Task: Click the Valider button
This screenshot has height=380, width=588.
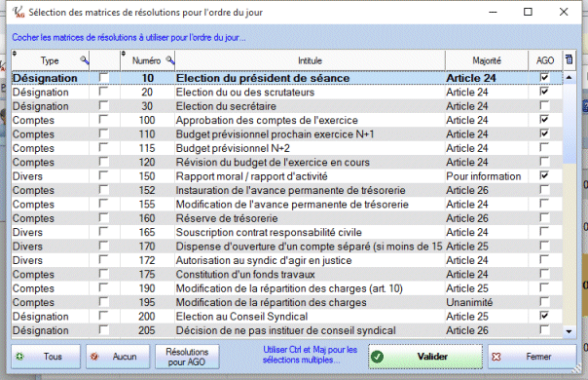Action: pos(425,357)
